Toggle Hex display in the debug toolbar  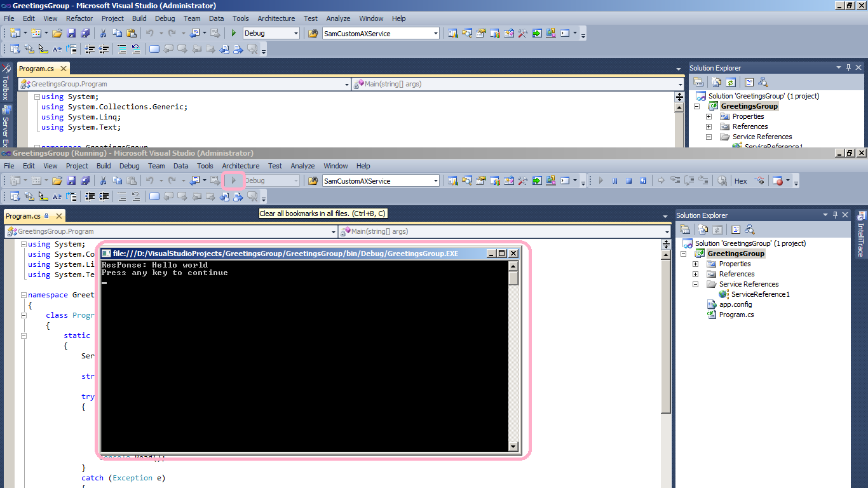click(741, 180)
